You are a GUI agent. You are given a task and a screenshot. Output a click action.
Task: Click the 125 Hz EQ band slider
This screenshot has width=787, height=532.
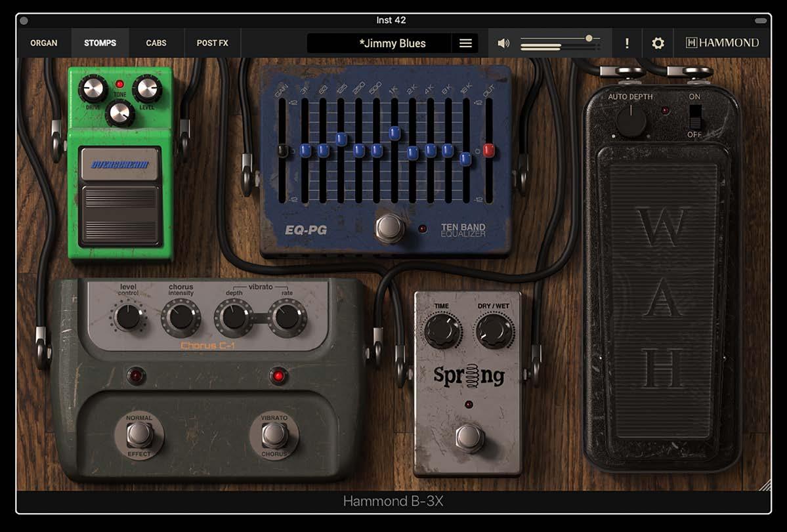pos(341,139)
